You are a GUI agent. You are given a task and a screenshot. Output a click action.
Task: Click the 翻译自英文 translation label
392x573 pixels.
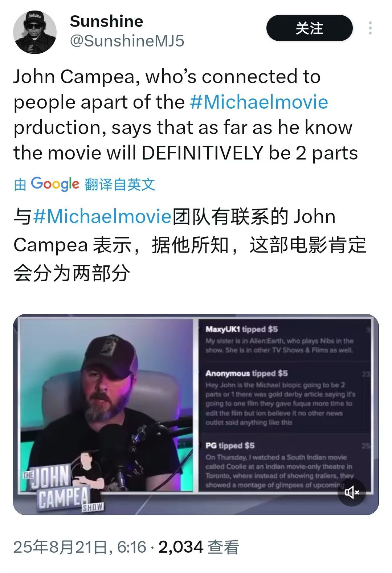click(x=120, y=185)
